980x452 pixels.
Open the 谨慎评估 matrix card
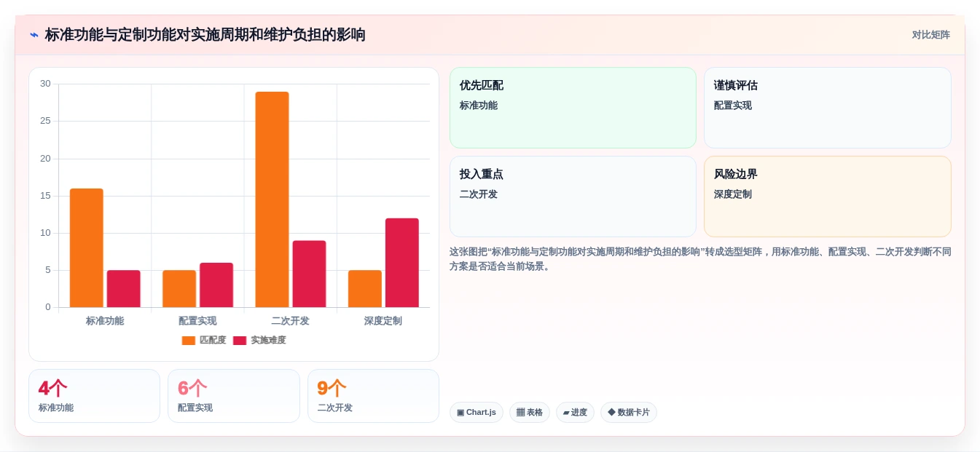tap(828, 108)
